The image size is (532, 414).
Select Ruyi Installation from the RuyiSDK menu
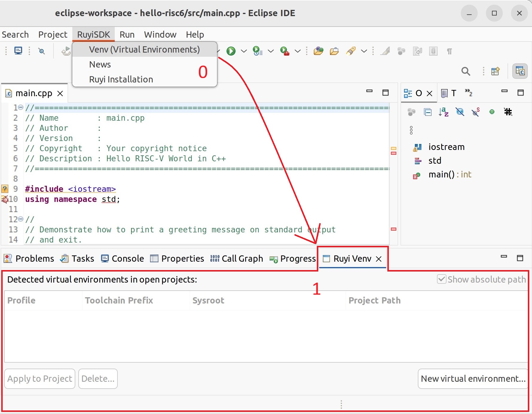pyautogui.click(x=121, y=79)
